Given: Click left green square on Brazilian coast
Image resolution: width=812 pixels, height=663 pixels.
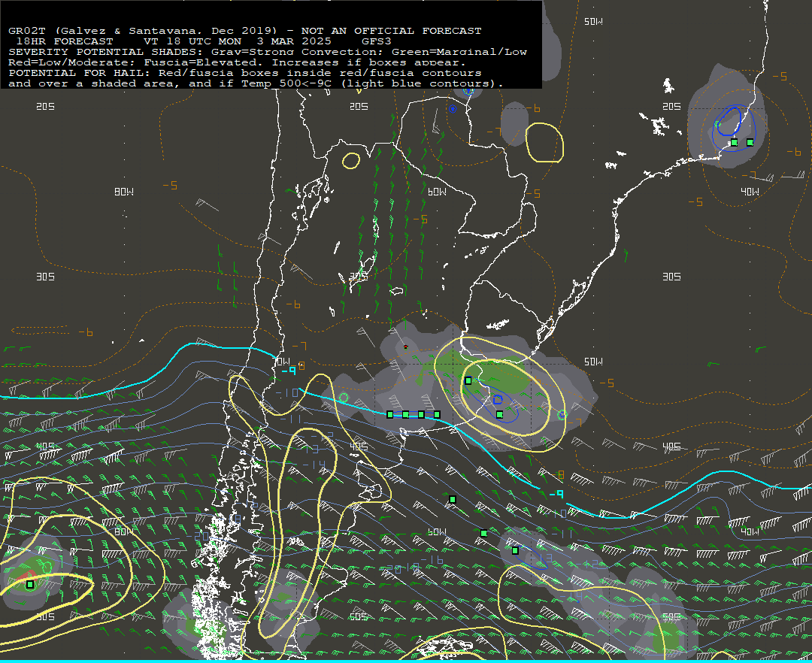Looking at the screenshot, I should [734, 142].
